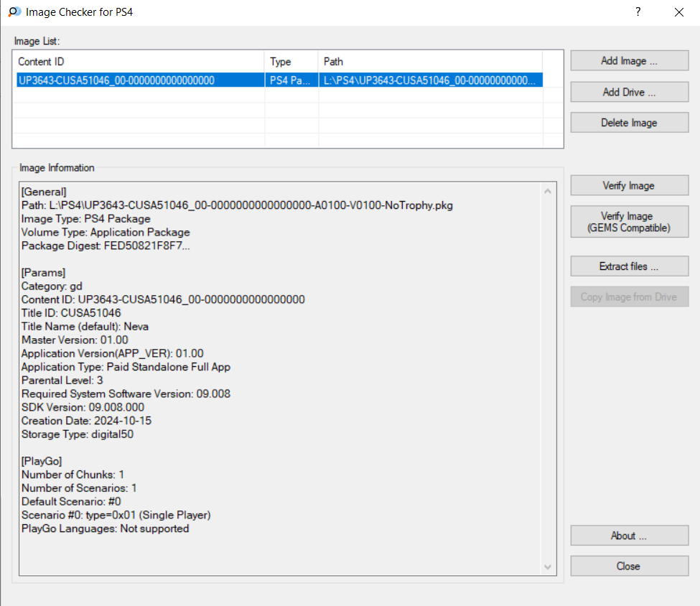
Task: Click the SDK Version: 09.008.000 line
Action: tap(83, 407)
